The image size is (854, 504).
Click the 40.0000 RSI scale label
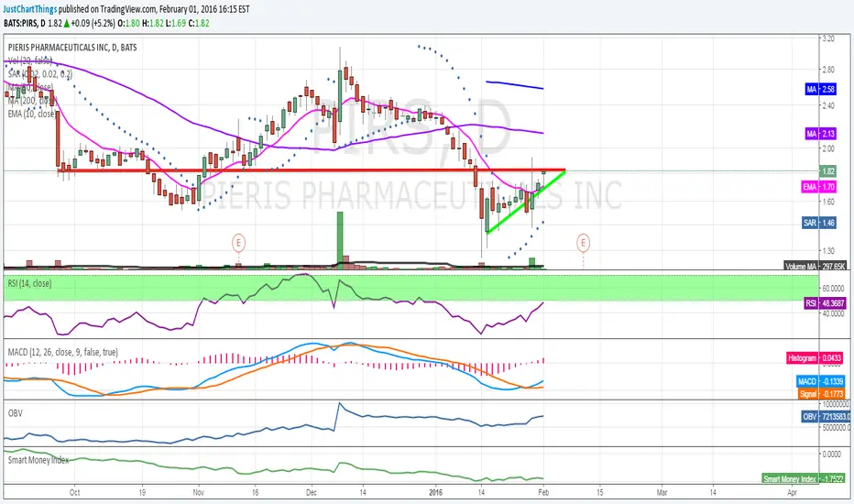click(833, 313)
